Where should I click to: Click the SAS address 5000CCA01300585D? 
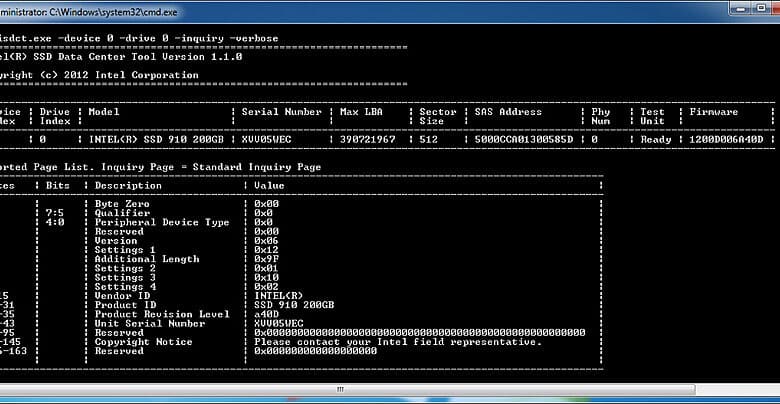coord(523,140)
